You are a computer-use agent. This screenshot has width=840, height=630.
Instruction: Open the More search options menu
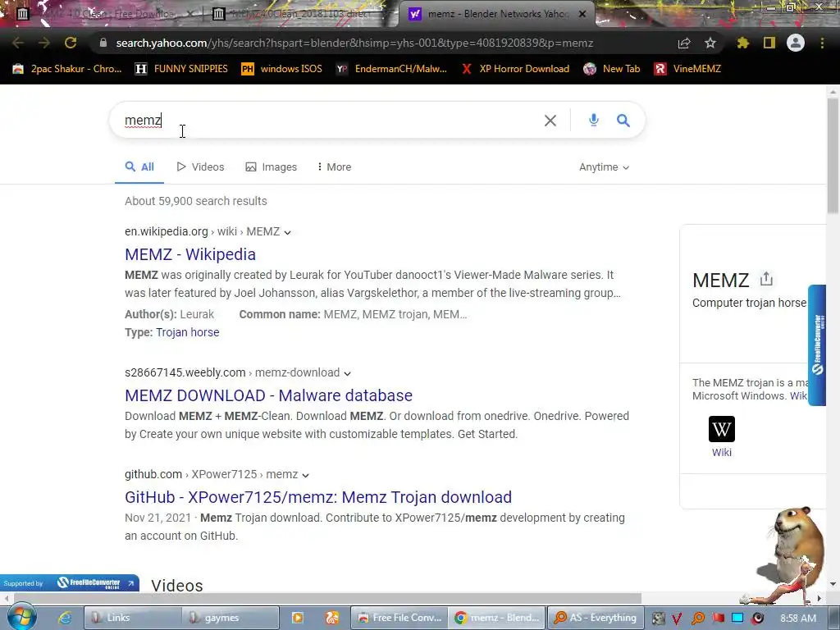pos(335,167)
